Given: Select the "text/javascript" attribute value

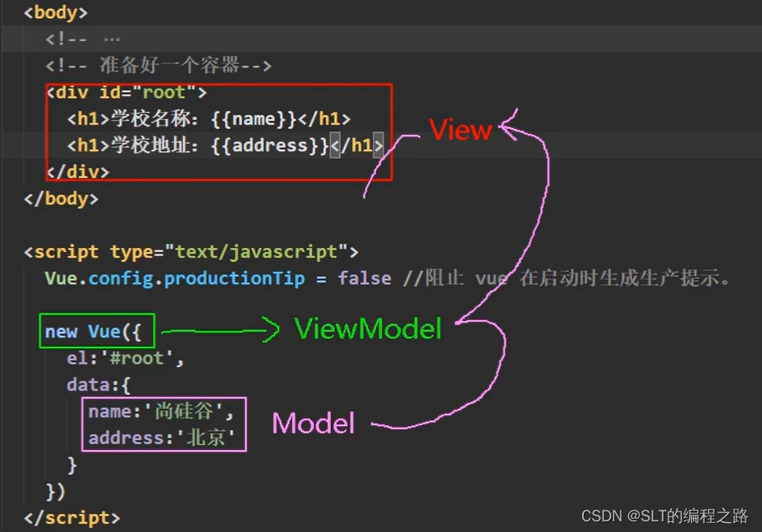Looking at the screenshot, I should pos(256,252).
